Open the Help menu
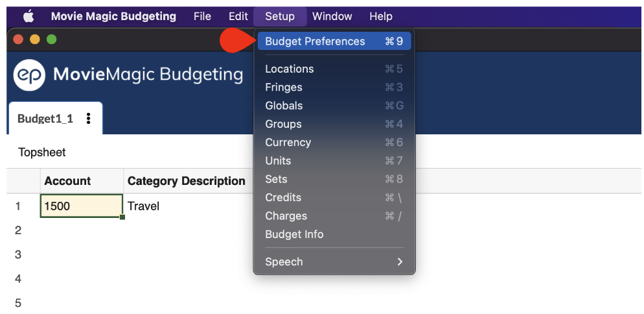Viewport: 644px width, 314px height. [381, 16]
